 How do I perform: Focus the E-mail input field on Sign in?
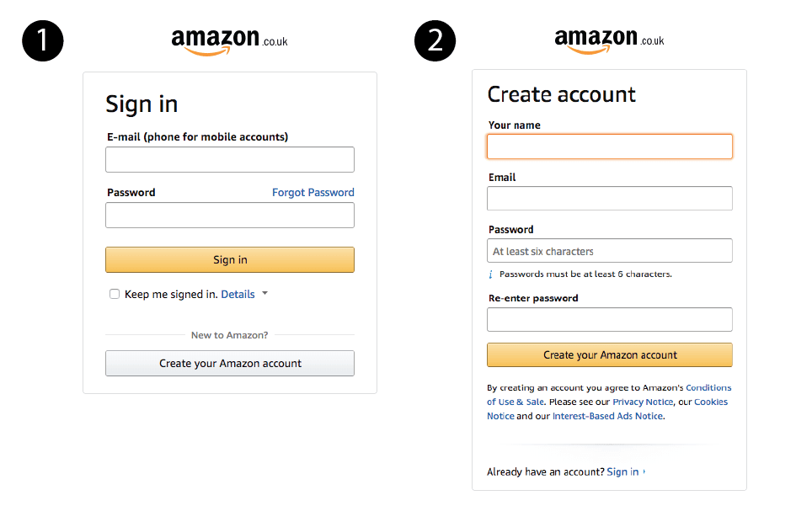click(x=230, y=159)
